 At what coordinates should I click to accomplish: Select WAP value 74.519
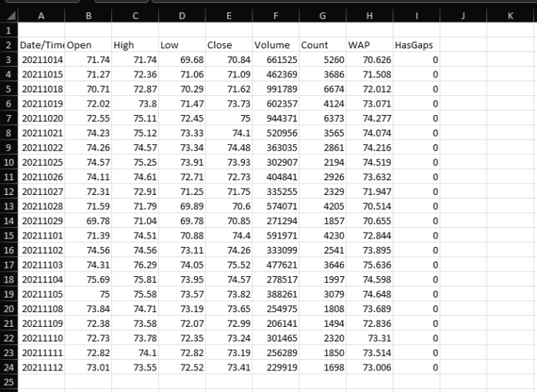(x=370, y=163)
